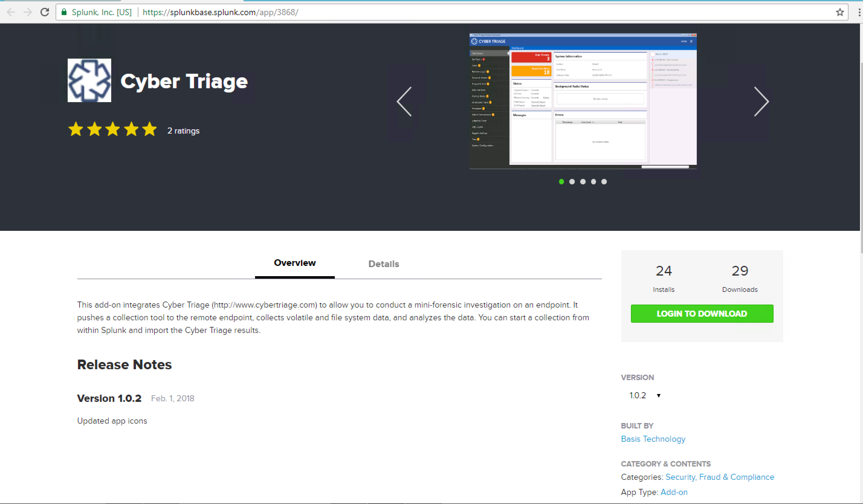Viewport: 863px width, 504px height.
Task: Select the first carousel dot
Action: point(561,182)
